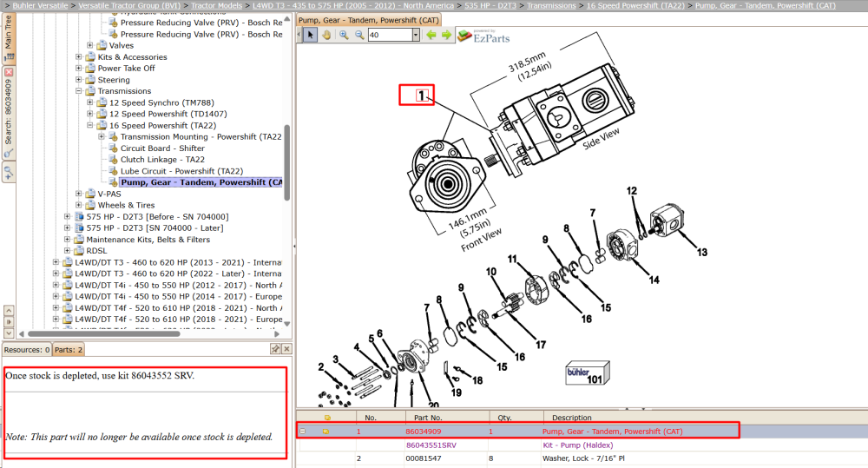Click callout 13 on the exploded diagram
The image size is (868, 468).
[702, 253]
